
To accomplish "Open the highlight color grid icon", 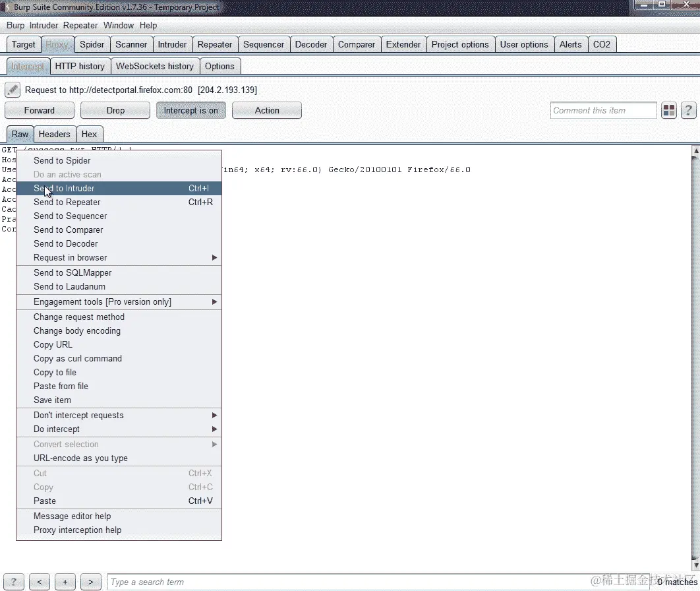I will 669,110.
